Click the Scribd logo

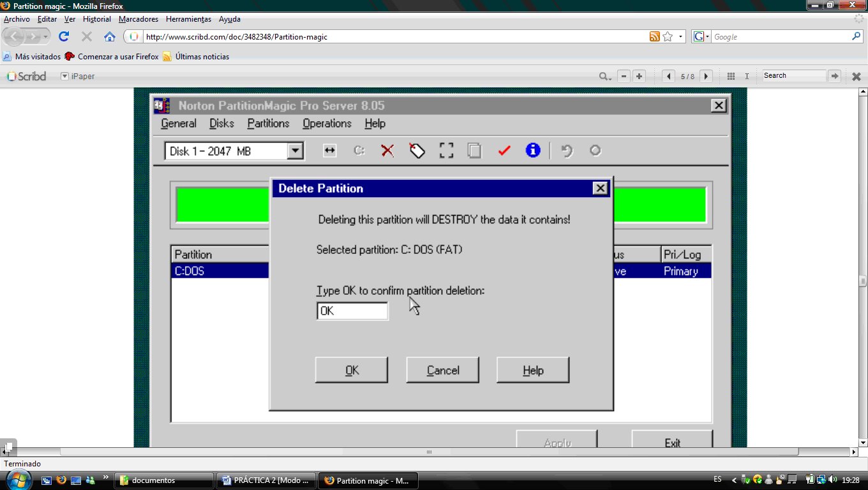27,77
